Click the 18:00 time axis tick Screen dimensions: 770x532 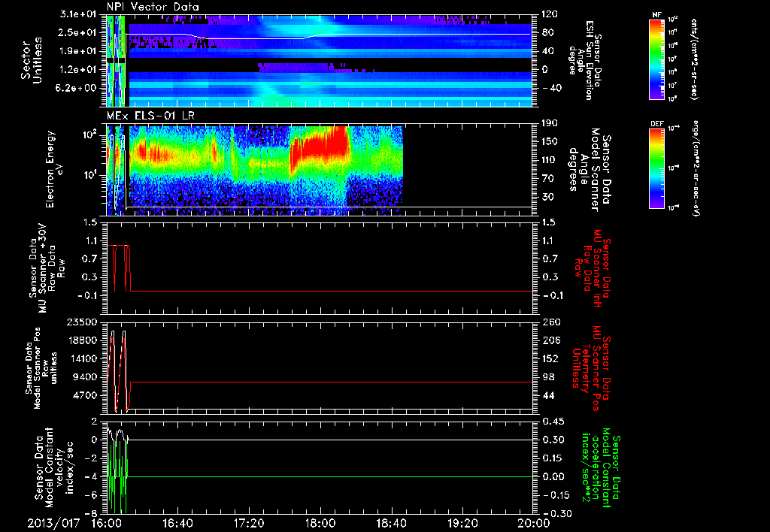pos(320,523)
